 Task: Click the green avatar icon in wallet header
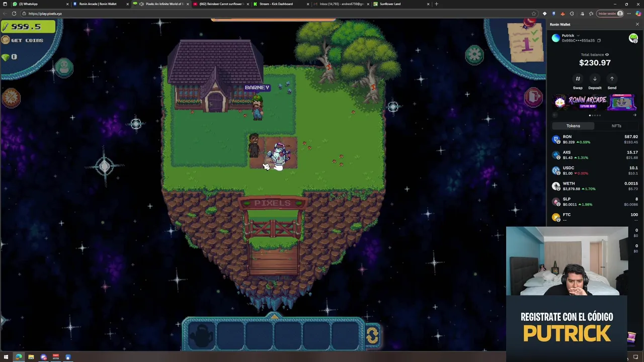tap(633, 38)
